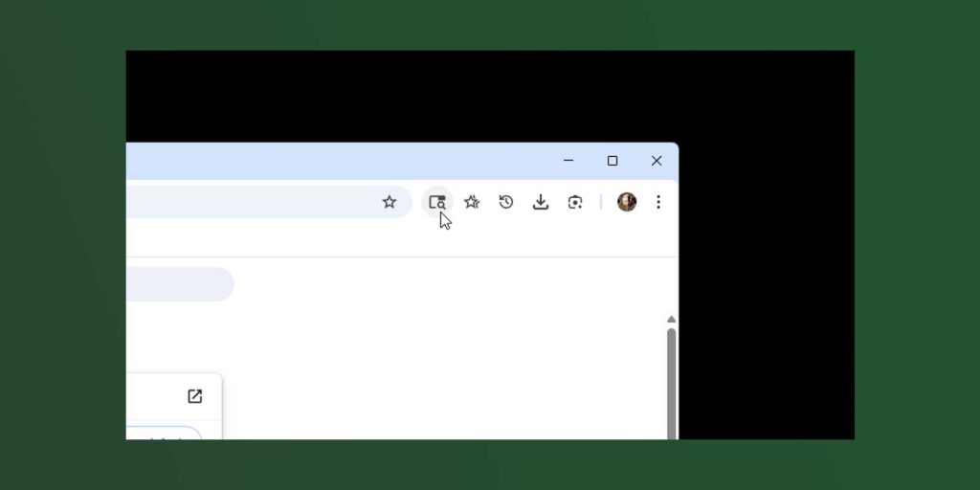Maximize the Chrome window
980x490 pixels.
point(612,161)
